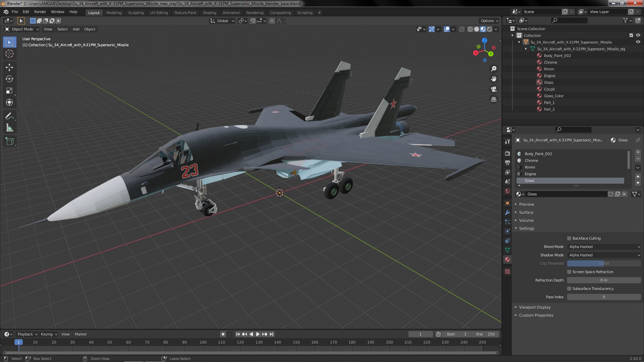Select the Rotate tool
Viewport: 644px width, 362px height.
tap(9, 79)
